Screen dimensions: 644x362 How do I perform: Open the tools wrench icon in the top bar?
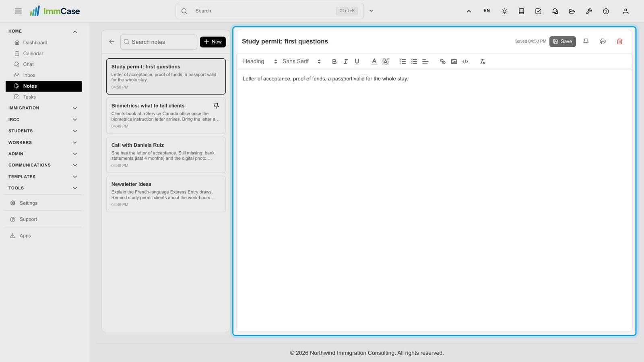point(589,11)
